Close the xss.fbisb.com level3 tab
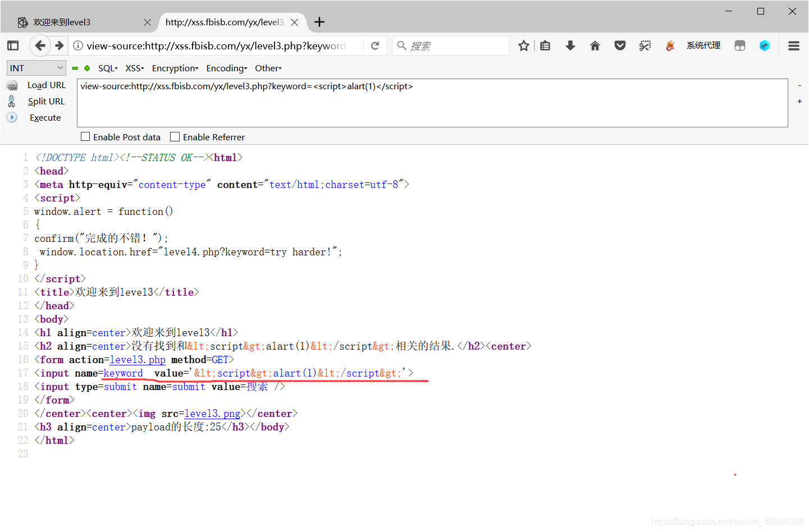809x532 pixels. pyautogui.click(x=294, y=22)
